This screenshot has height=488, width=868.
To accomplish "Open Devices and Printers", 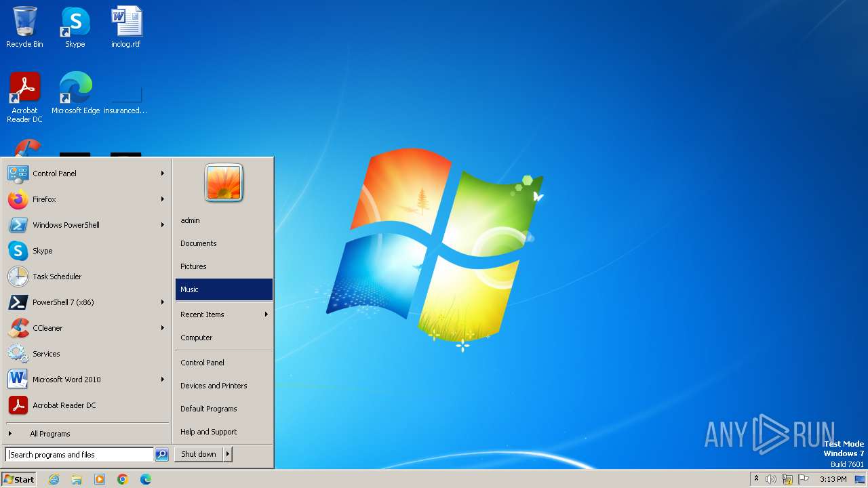I will (x=224, y=386).
